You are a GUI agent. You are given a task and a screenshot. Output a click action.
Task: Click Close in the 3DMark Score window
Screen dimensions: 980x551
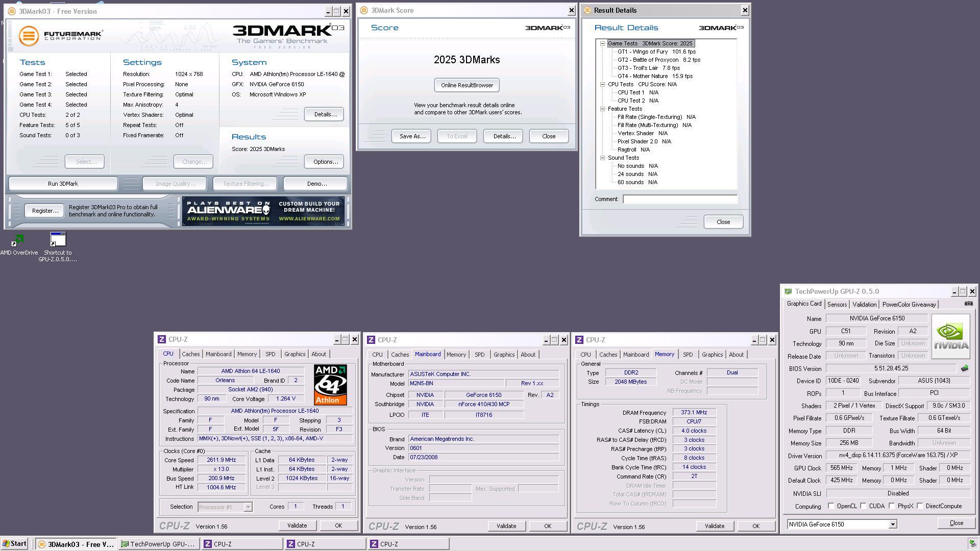(x=549, y=136)
